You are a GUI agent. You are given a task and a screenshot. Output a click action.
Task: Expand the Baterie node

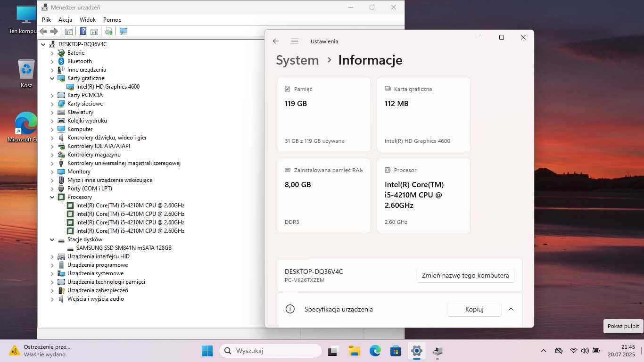(52, 53)
